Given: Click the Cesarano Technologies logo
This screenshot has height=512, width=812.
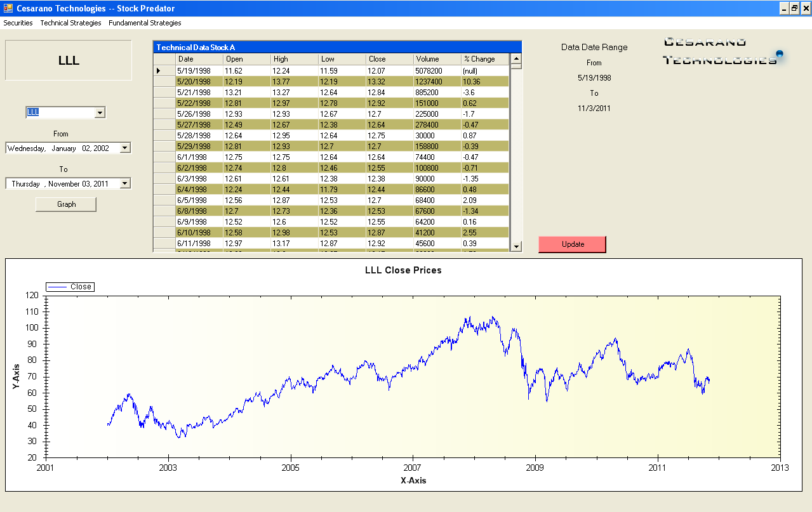Looking at the screenshot, I should (x=724, y=51).
